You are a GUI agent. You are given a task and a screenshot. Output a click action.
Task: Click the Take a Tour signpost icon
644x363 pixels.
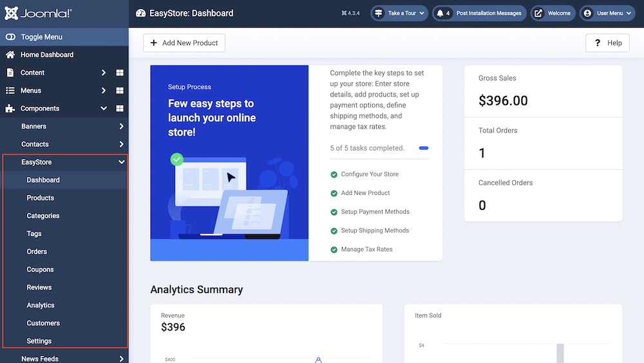[x=379, y=13]
